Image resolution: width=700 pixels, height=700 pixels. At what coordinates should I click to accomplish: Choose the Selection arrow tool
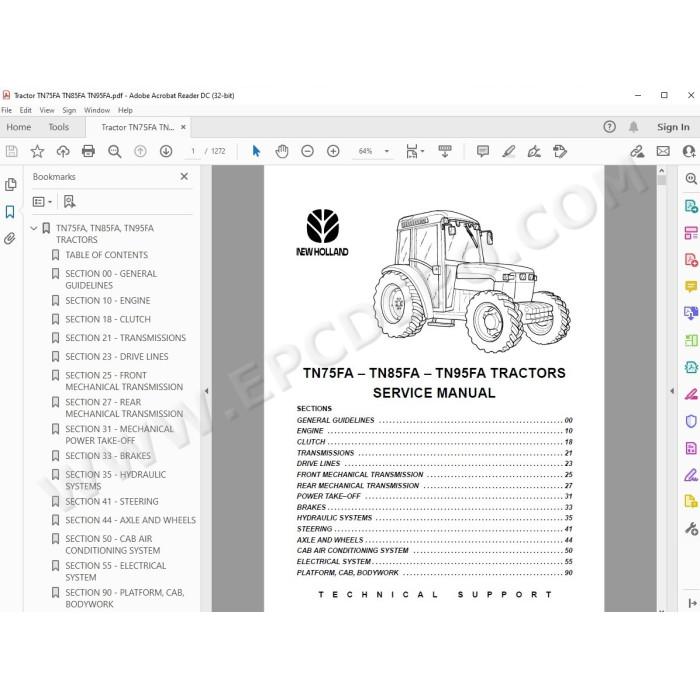tap(256, 151)
